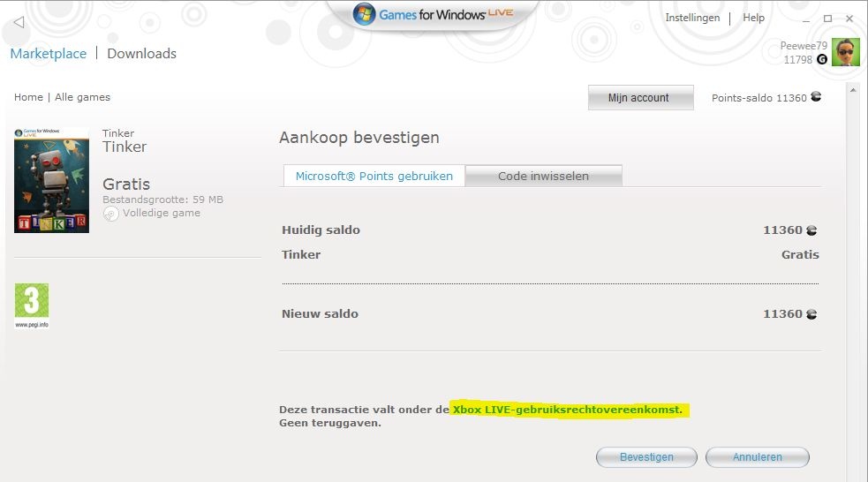Select Microsoft Points gebruiken tab
868x482 pixels.
[x=374, y=176]
